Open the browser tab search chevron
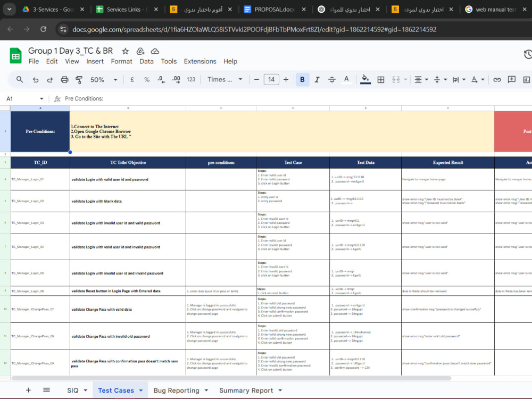Screen dimensions: 532x399 [9, 9]
